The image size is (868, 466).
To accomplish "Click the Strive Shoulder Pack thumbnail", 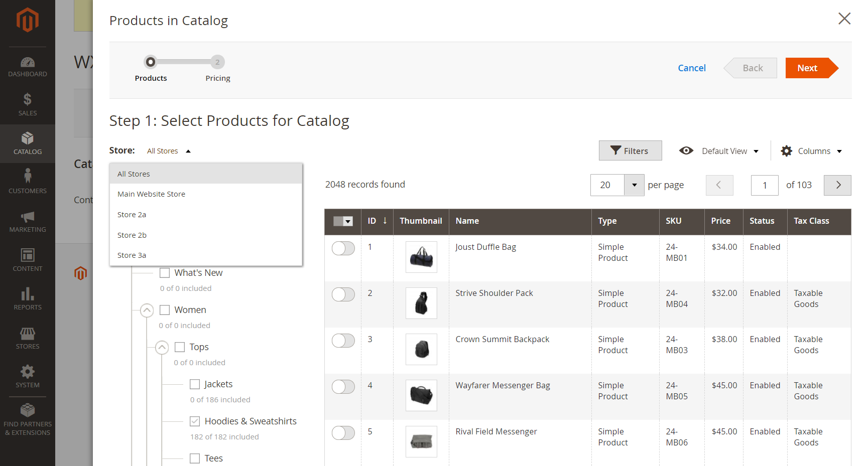I will point(421,303).
